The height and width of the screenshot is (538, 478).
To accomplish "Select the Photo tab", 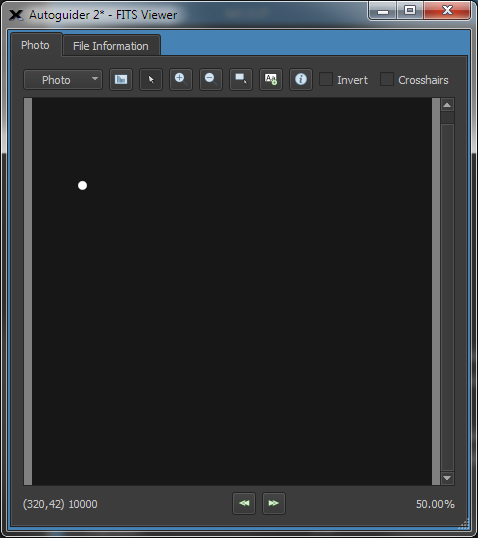I will pos(35,45).
